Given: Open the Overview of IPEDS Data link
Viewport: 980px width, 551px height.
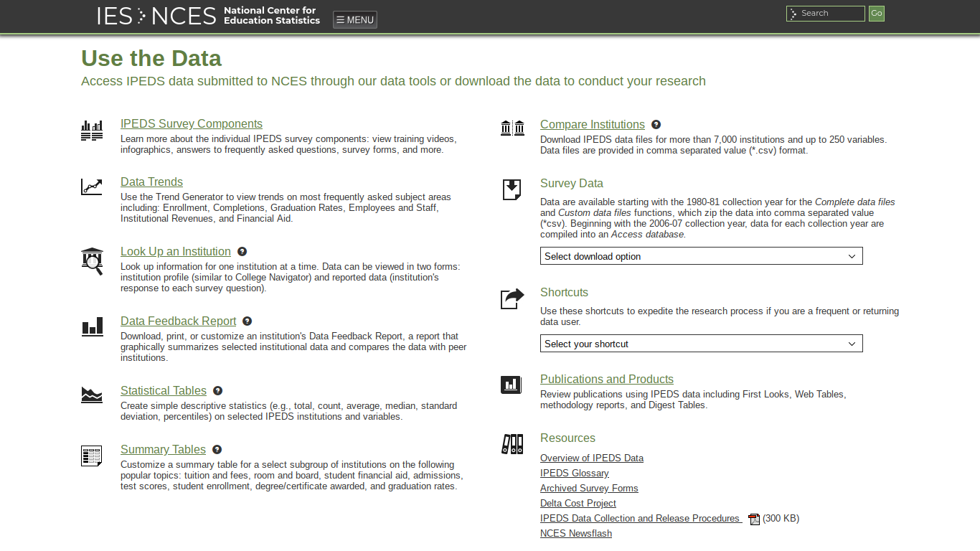Looking at the screenshot, I should tap(592, 458).
